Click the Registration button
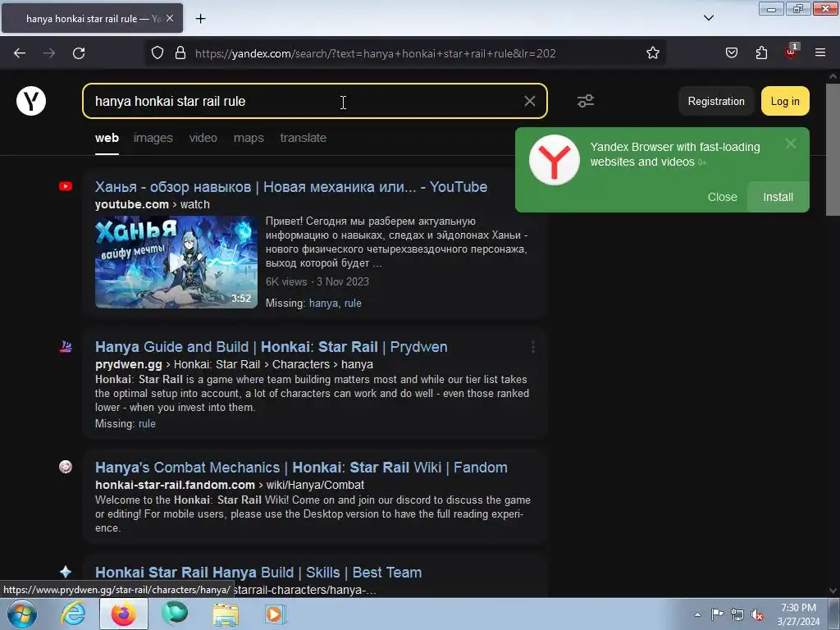Screen dimensions: 840x630 click(715, 101)
